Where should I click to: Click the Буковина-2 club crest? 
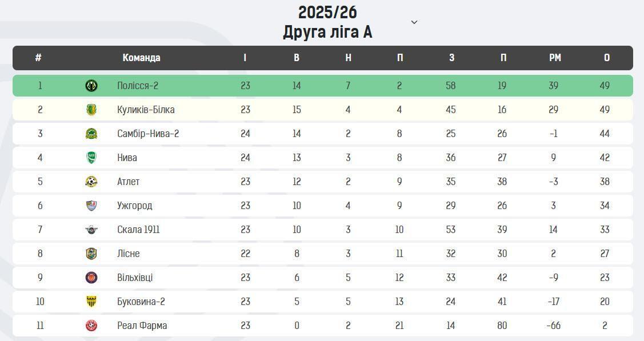point(91,302)
